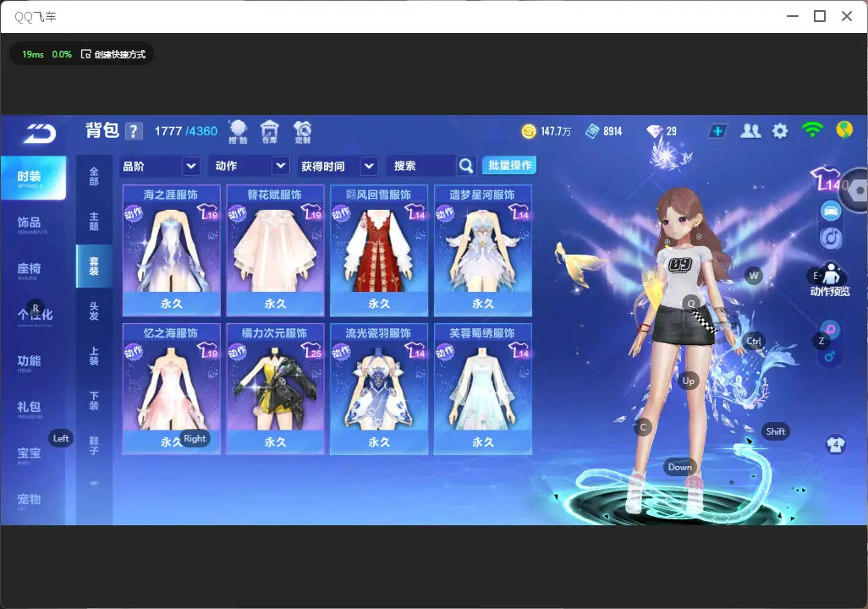Image resolution: width=868 pixels, height=609 pixels.
Task: Click the hexagon joystick button at right edge
Action: coord(858,190)
